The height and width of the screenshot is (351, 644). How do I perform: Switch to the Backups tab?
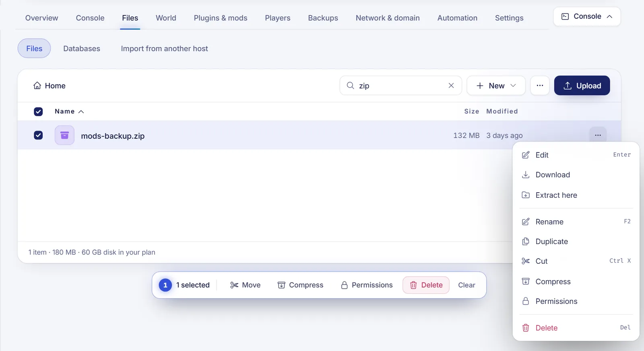[323, 18]
